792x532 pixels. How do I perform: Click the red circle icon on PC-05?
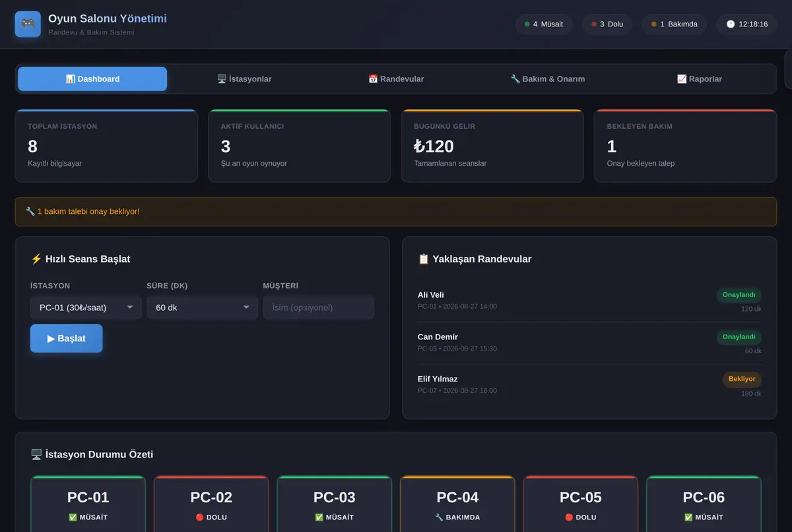[569, 517]
